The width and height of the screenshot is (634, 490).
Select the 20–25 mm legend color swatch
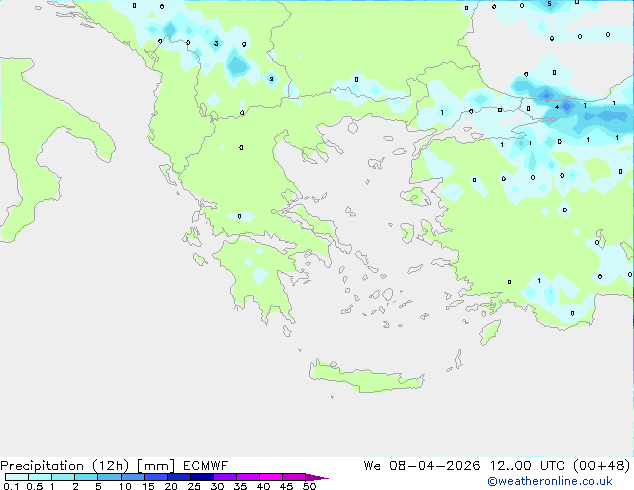click(x=178, y=477)
